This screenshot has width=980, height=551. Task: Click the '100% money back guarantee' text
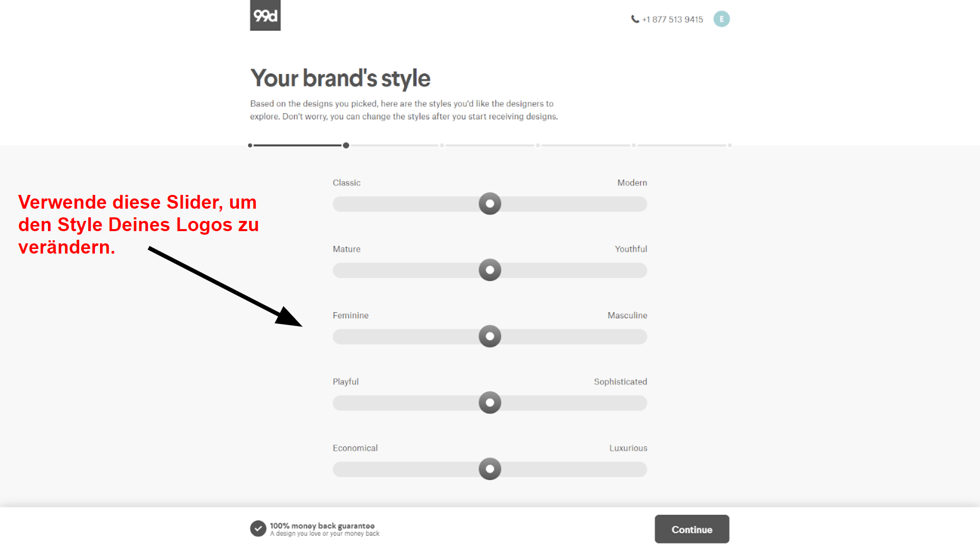(322, 525)
